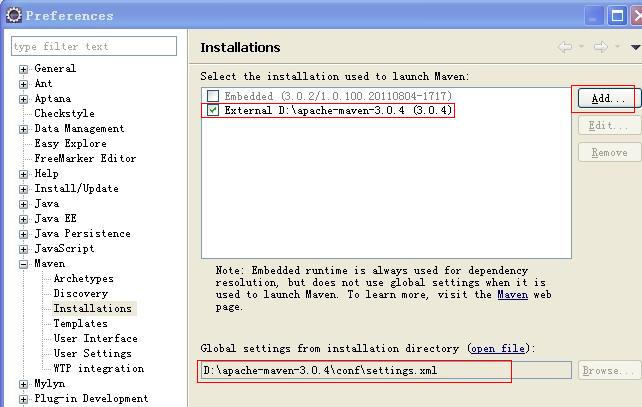Expand the Java EE node
Viewport: 642px width, 407px height.
click(23, 219)
